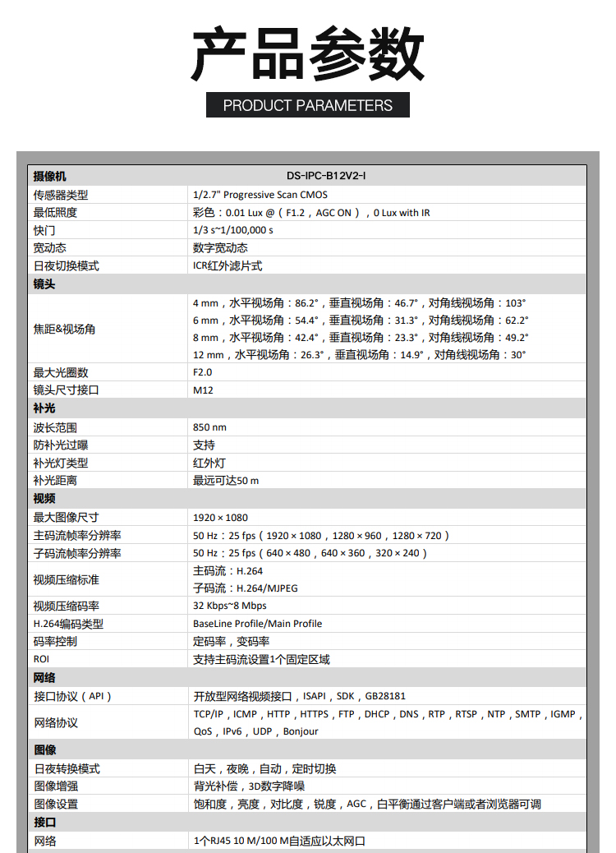Click the 图像 section header
The width and height of the screenshot is (616, 853).
(x=44, y=750)
